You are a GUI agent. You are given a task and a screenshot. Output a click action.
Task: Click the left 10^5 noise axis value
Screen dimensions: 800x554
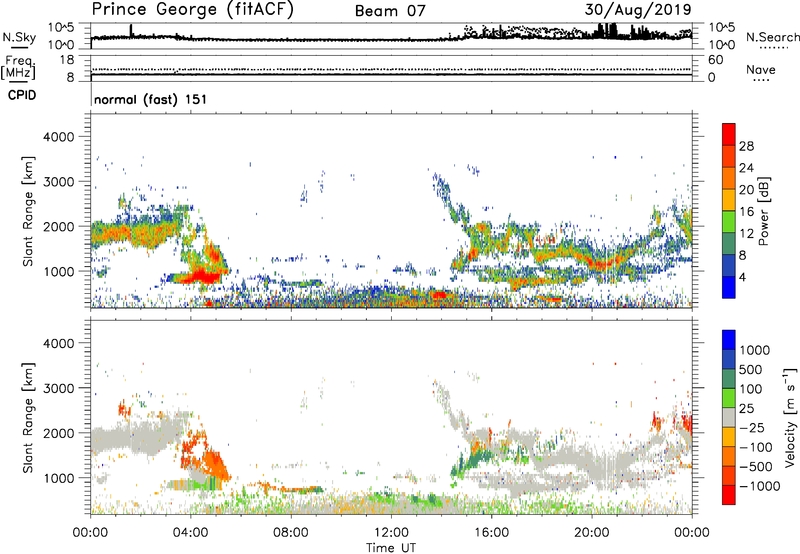point(61,28)
